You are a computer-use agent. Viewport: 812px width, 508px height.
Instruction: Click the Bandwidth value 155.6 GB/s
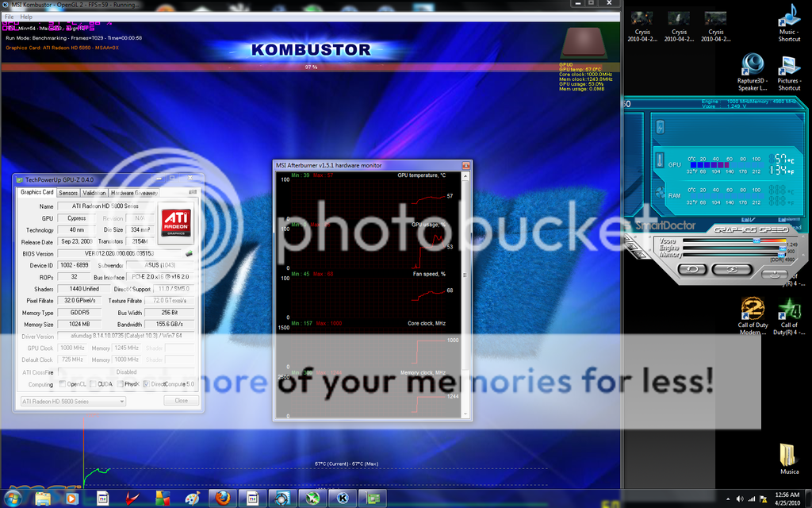[169, 324]
